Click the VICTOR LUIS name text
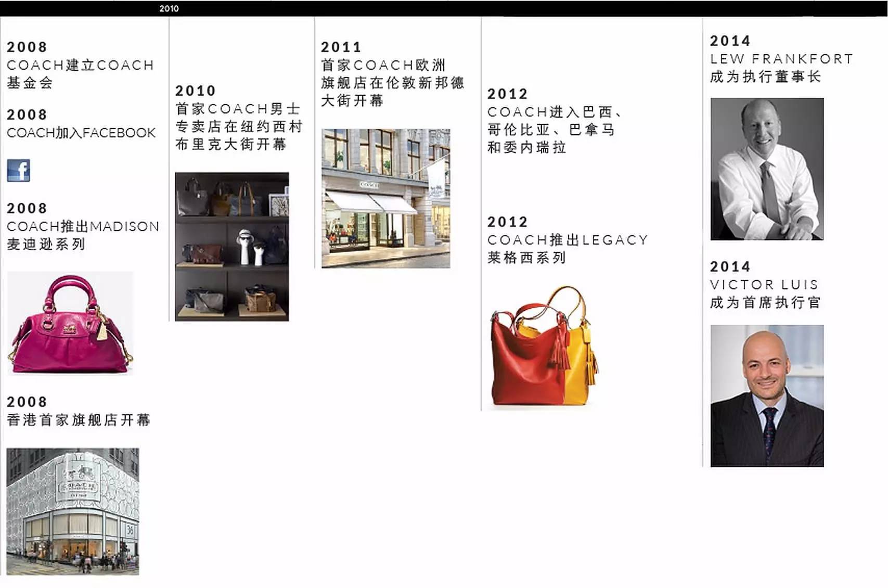 point(764,285)
